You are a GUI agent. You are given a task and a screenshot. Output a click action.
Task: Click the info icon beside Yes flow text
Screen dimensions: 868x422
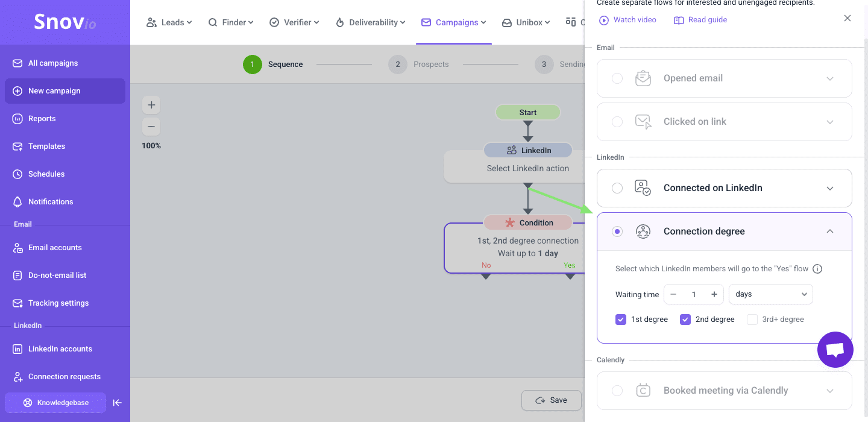[x=817, y=269]
